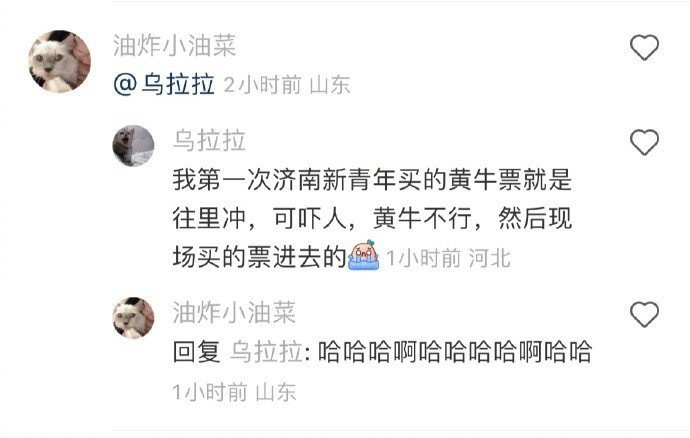
Task: Select the text line 场买的票进去的
Action: coord(260,257)
